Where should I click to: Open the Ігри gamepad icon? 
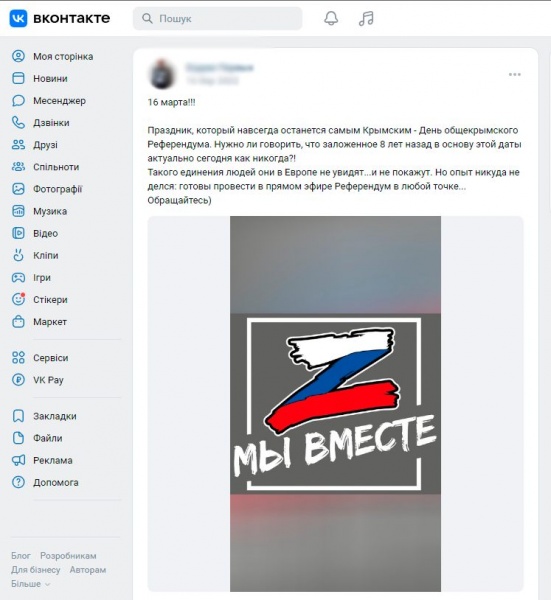[18, 277]
